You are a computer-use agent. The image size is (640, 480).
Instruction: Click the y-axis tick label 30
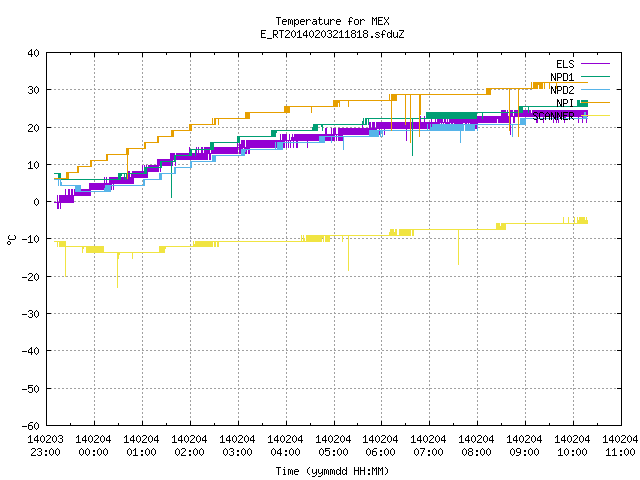coord(33,90)
